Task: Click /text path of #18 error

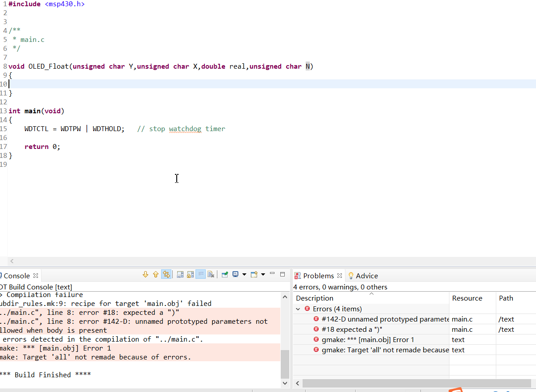Action: [507, 330]
